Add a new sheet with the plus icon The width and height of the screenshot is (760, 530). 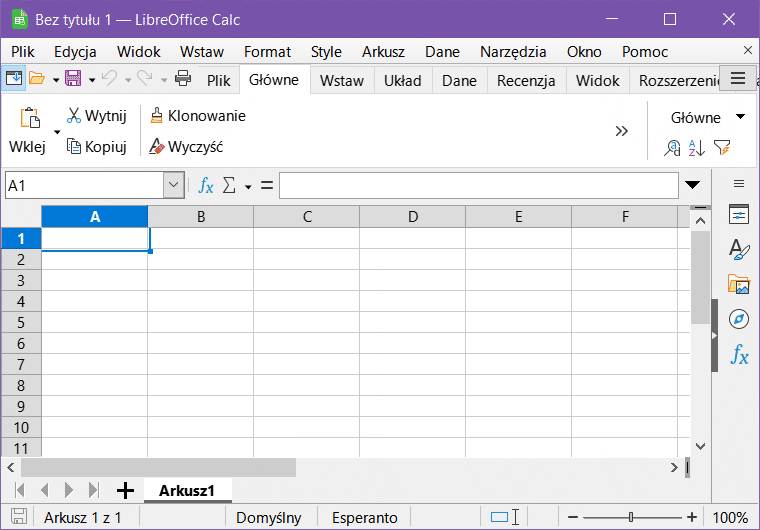(x=125, y=490)
